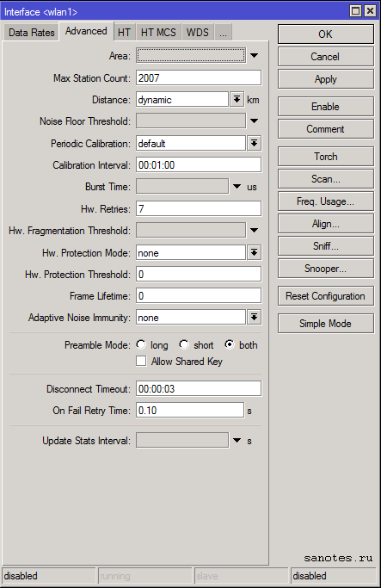The width and height of the screenshot is (381, 588).
Task: Open the Adaptive Noise Immunity dropdown
Action: 254,318
